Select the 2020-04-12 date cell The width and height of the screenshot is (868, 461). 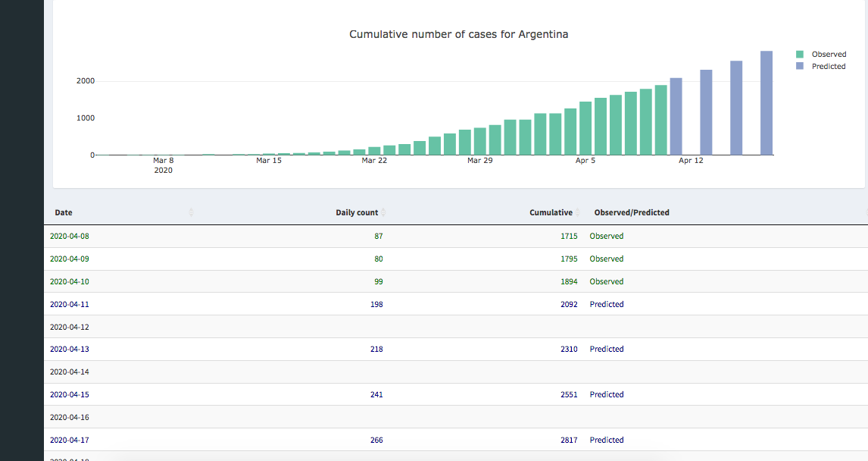[x=70, y=328]
